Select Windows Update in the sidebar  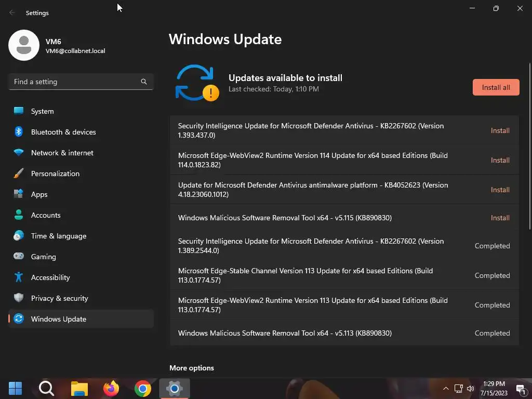click(81, 318)
